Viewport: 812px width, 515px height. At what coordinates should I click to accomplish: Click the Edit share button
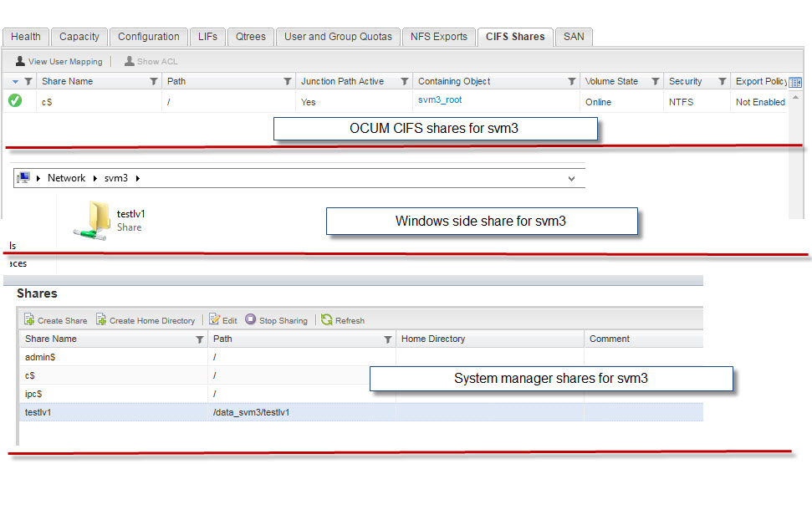click(223, 320)
